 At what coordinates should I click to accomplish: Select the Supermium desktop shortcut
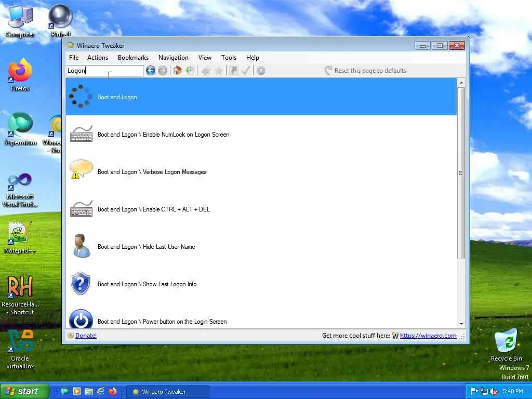[20, 129]
